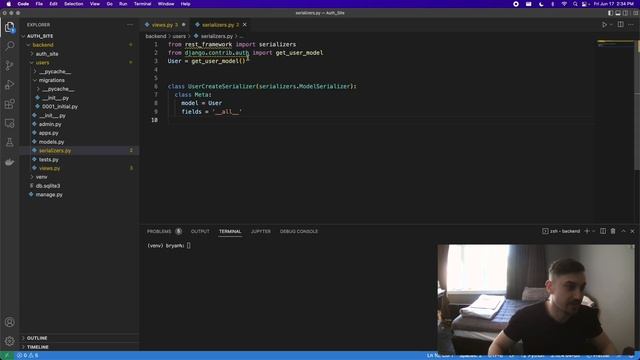Open apps.py in explorer
Screen dimensions: 640x360
(49, 133)
